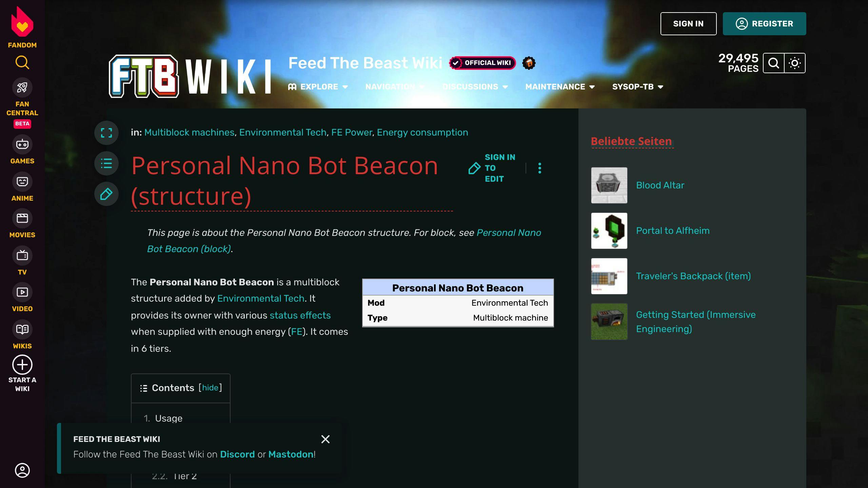Open the status effects link
This screenshot has width=868, height=488.
pos(300,316)
